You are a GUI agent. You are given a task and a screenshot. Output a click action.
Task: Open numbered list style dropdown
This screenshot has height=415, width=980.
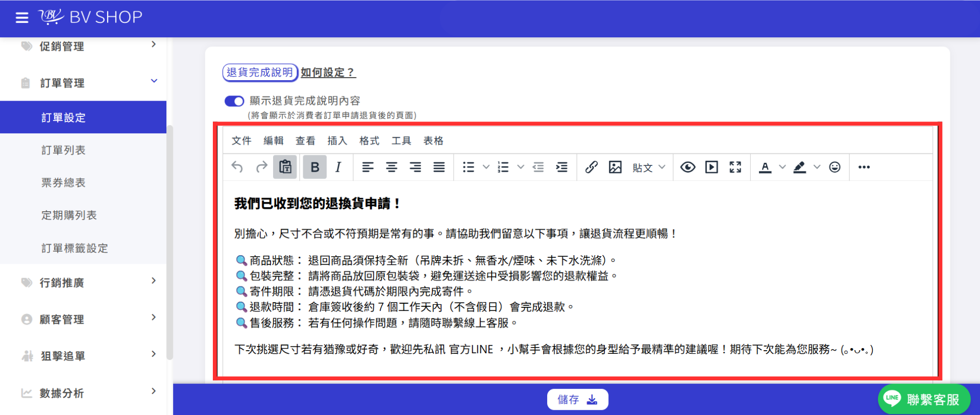point(521,167)
